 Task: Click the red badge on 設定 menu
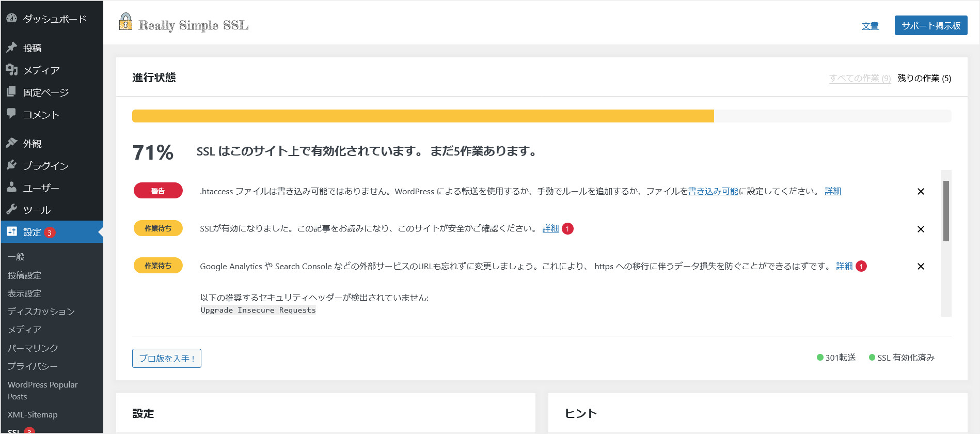coord(50,233)
